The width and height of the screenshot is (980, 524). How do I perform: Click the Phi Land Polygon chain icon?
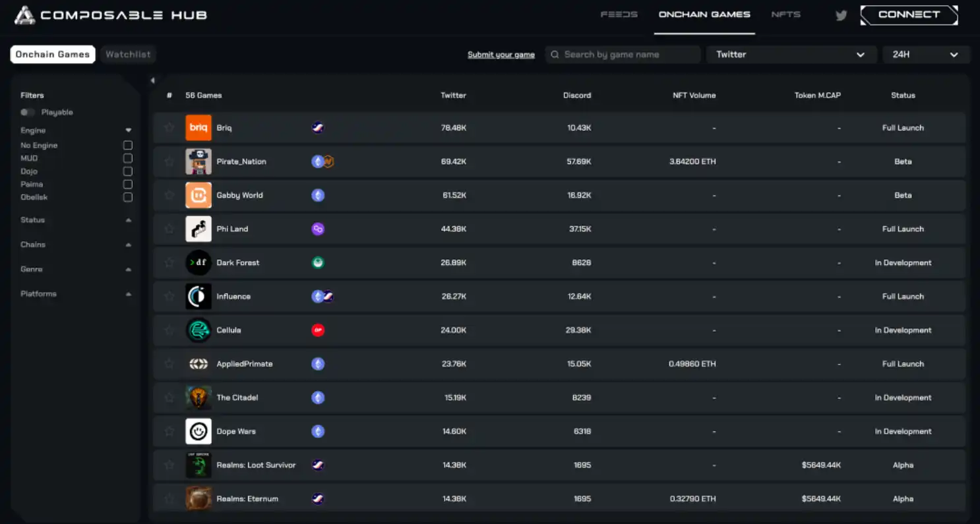(318, 229)
